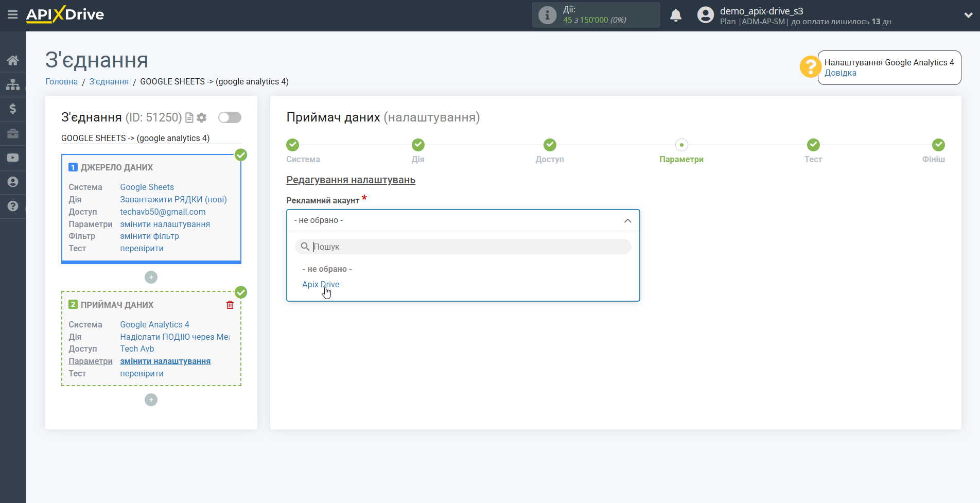Click the user avatar icon
This screenshot has height=503, width=980.
(706, 15)
